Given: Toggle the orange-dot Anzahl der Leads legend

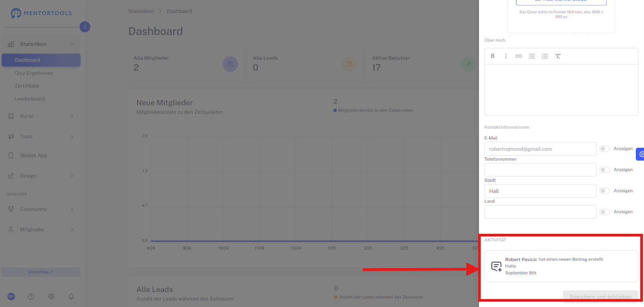Looking at the screenshot, I should point(378,297).
